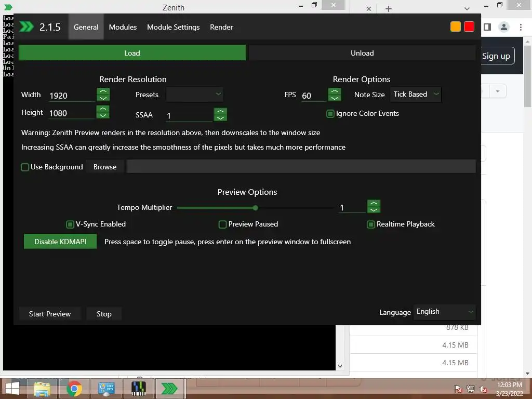Viewport: 532px width, 399px height.
Task: Click the muted volume tray icon
Action: pyautogui.click(x=483, y=389)
